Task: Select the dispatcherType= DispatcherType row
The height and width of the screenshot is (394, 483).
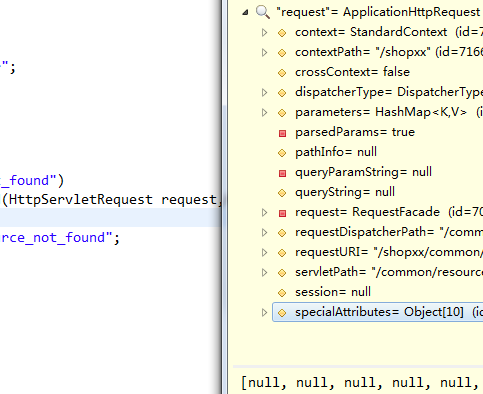Action: (389, 92)
